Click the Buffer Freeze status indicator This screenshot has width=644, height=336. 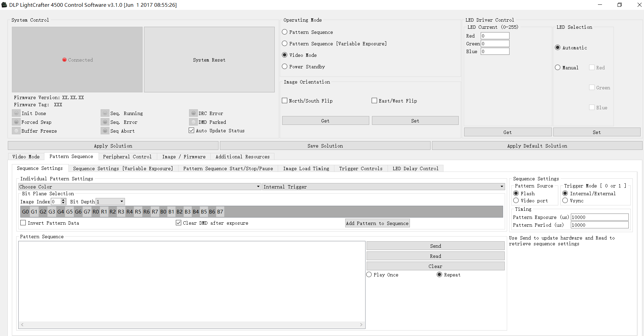click(x=16, y=131)
